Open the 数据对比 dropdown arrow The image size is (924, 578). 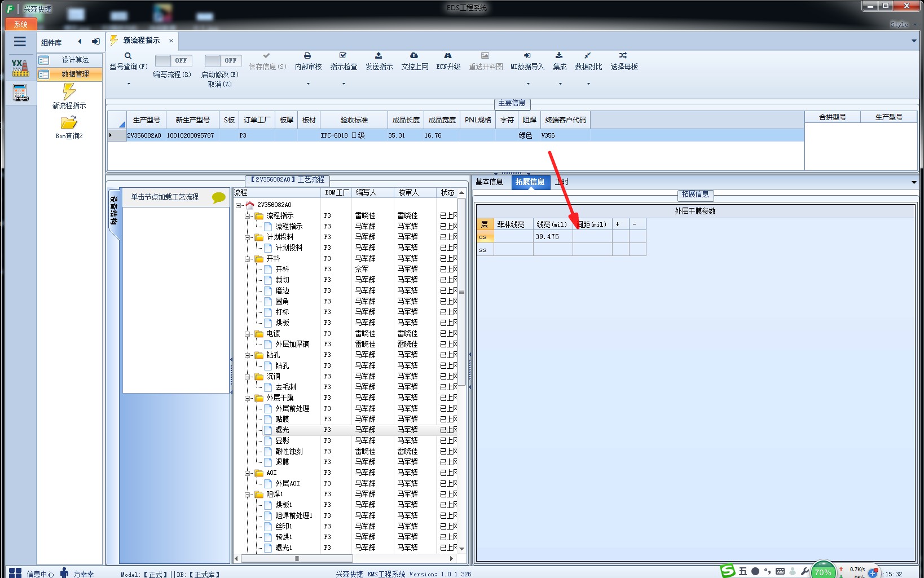pos(588,84)
